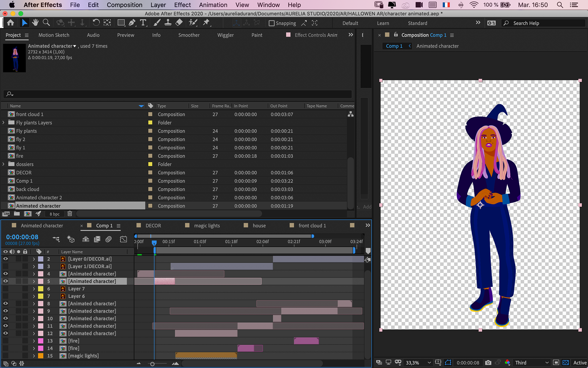This screenshot has height=368, width=588.
Task: Expand the Fly plants Layers folder
Action: tap(3, 122)
